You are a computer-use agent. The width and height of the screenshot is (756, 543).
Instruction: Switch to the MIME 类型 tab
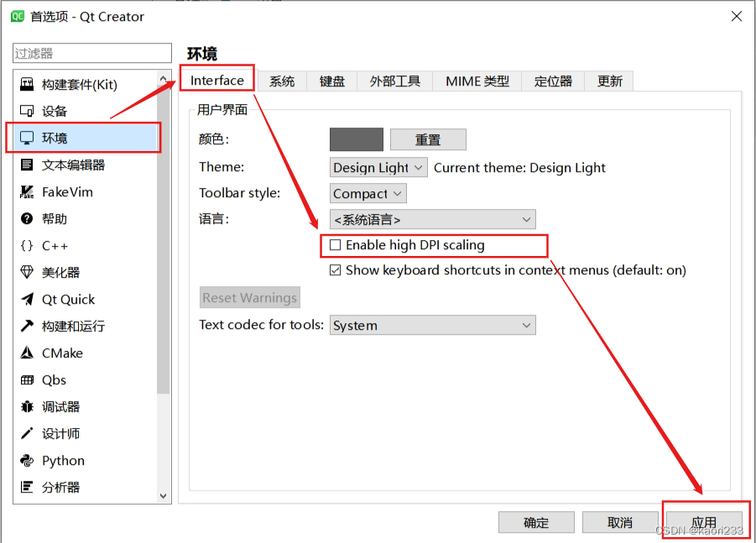pos(477,81)
